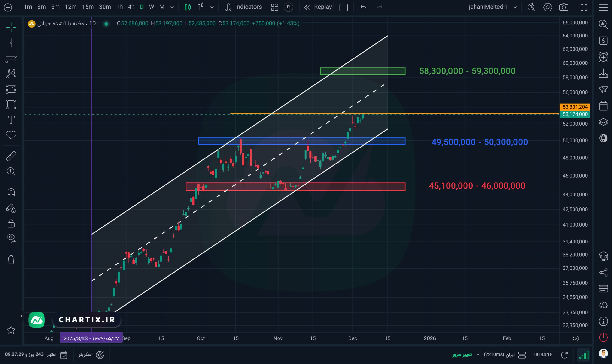Select the ruler measure tool
The image size is (612, 364).
coord(11,156)
